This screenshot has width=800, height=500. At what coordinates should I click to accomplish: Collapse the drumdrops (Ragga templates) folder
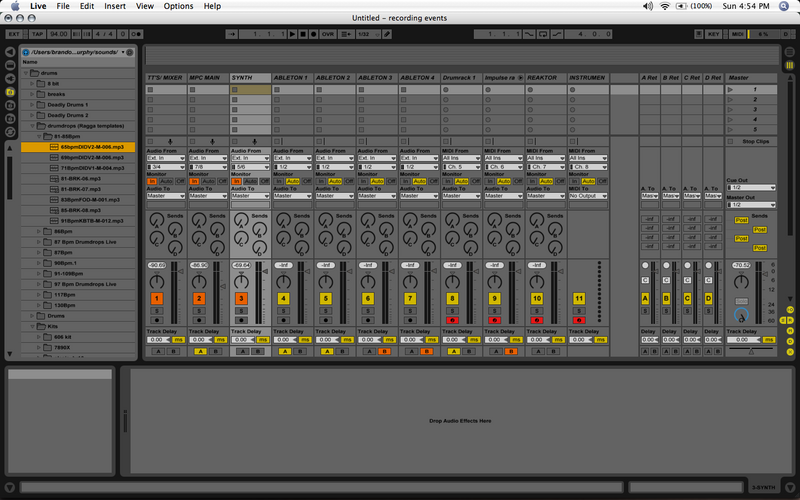[x=32, y=126]
